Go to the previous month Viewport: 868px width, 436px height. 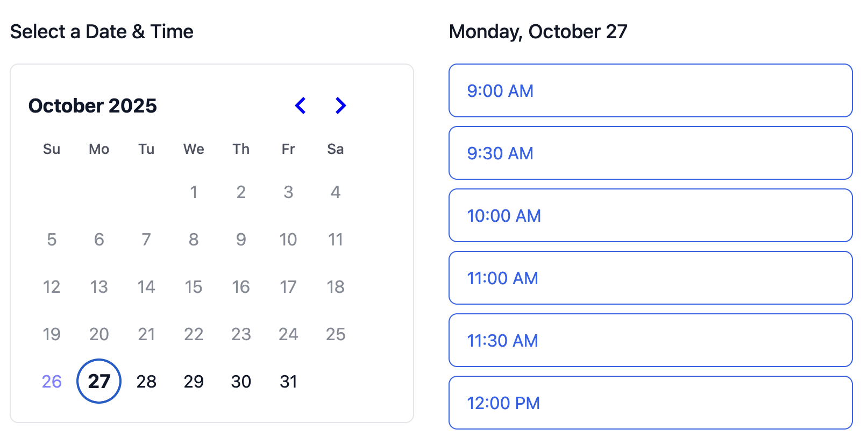coord(301,106)
